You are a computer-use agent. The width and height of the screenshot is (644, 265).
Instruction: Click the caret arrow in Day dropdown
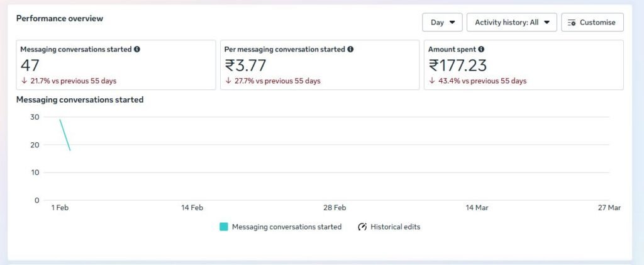click(452, 23)
